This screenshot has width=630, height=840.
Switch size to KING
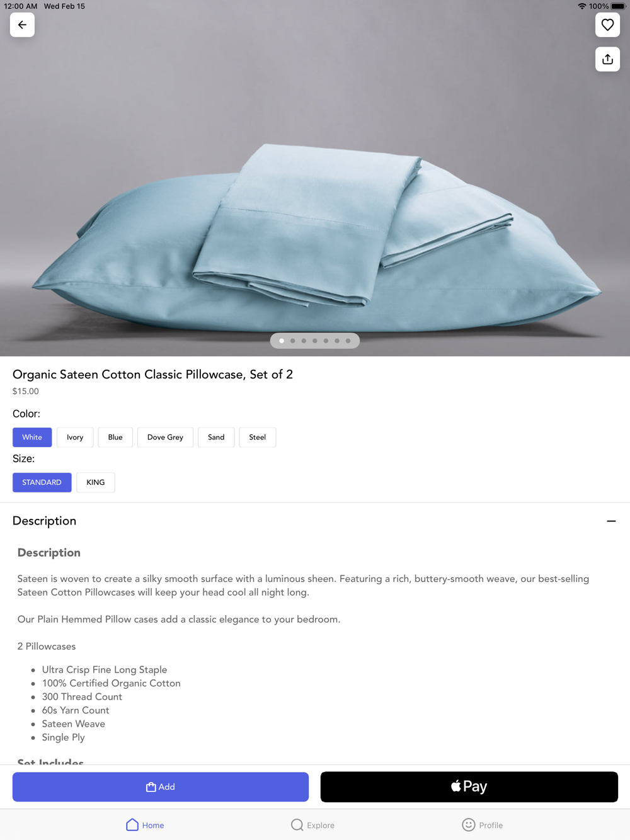click(96, 482)
